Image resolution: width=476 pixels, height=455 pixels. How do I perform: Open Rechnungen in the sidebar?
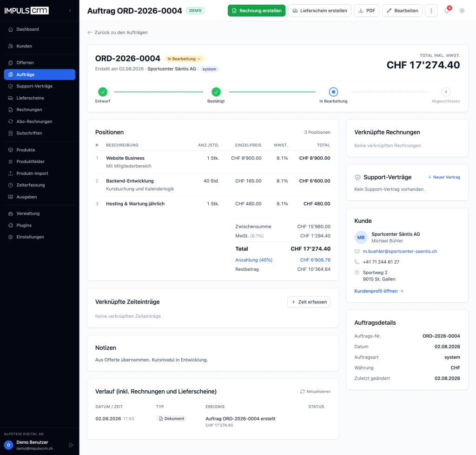coord(40,110)
